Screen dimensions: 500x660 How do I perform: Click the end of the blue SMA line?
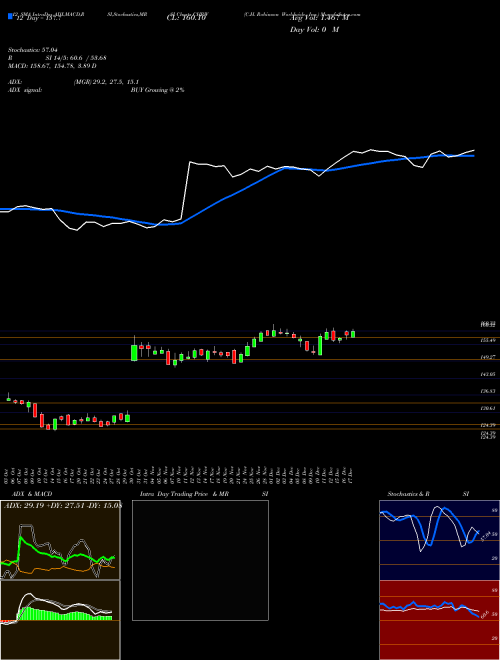(473, 156)
